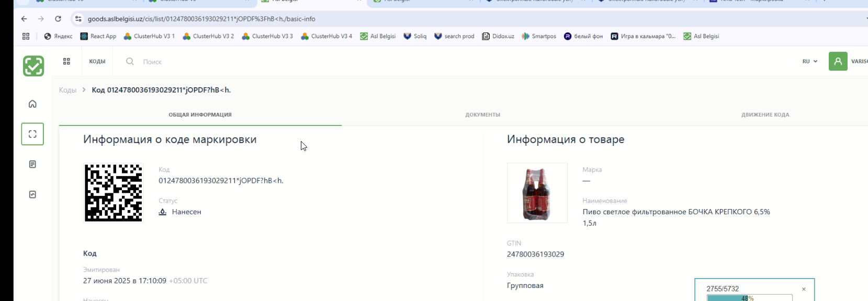Open the Яндекс bookmark
The width and height of the screenshot is (868, 301).
pyautogui.click(x=58, y=36)
